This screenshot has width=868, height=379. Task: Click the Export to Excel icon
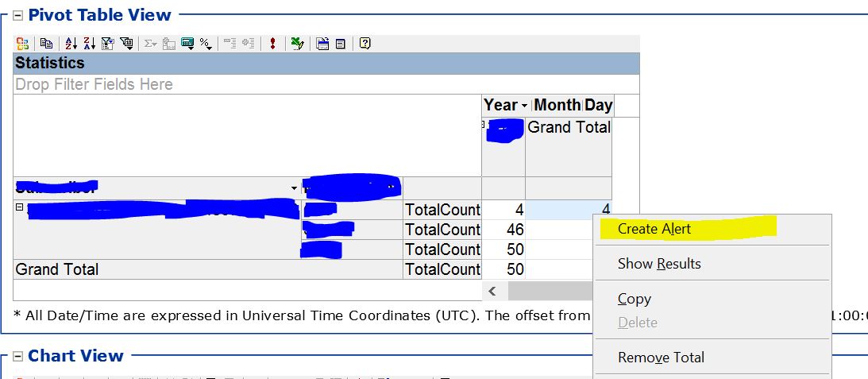coord(297,44)
